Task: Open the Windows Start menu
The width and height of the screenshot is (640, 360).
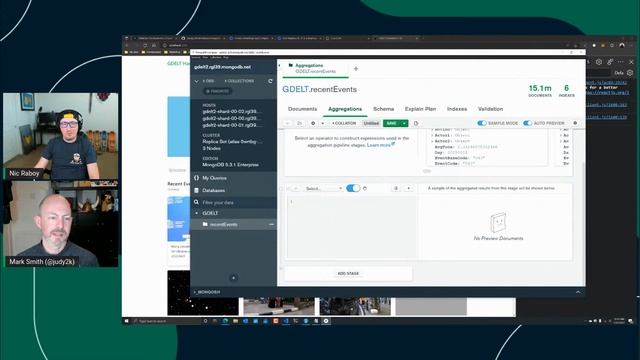Action: [x=127, y=321]
